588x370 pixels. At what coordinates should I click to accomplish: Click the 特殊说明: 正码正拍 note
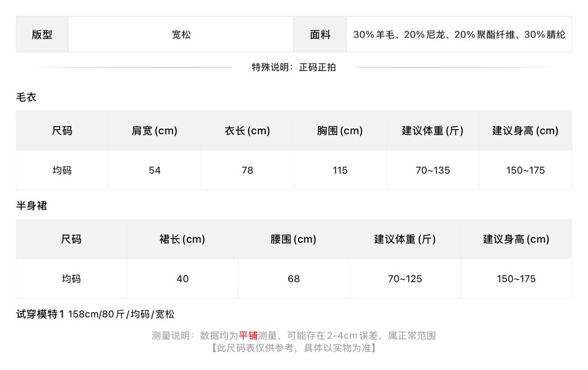click(x=293, y=68)
